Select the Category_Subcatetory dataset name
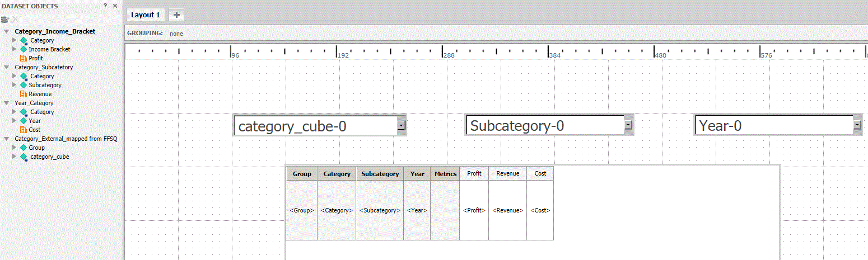This screenshot has height=260, width=868. click(44, 67)
